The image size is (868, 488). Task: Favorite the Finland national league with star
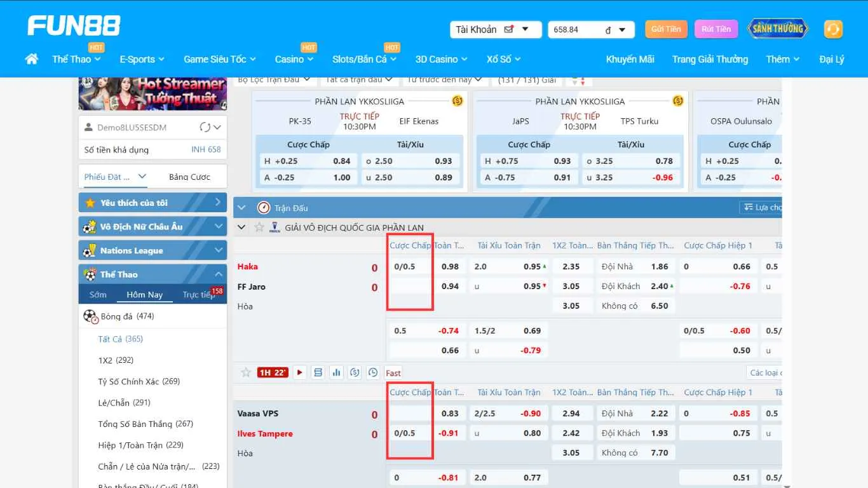(x=259, y=227)
